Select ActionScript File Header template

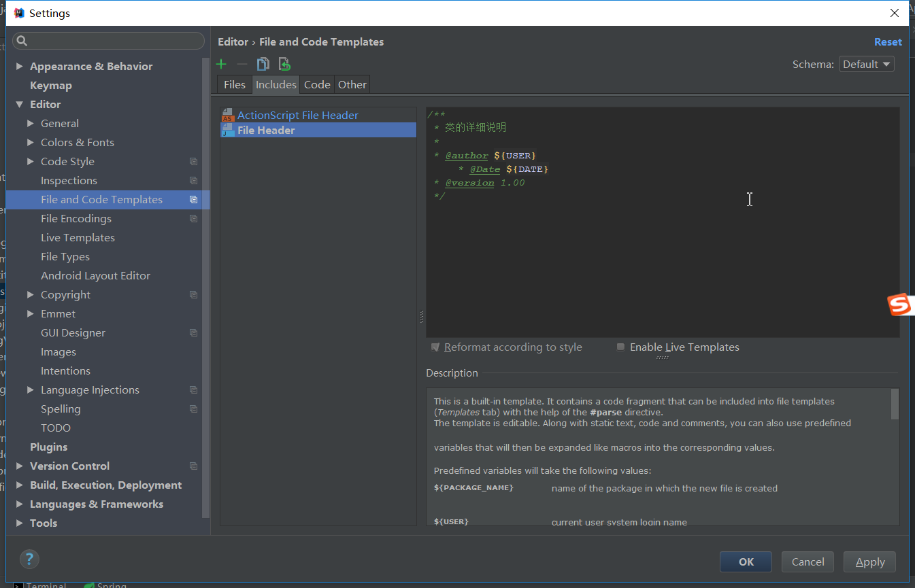tap(298, 116)
